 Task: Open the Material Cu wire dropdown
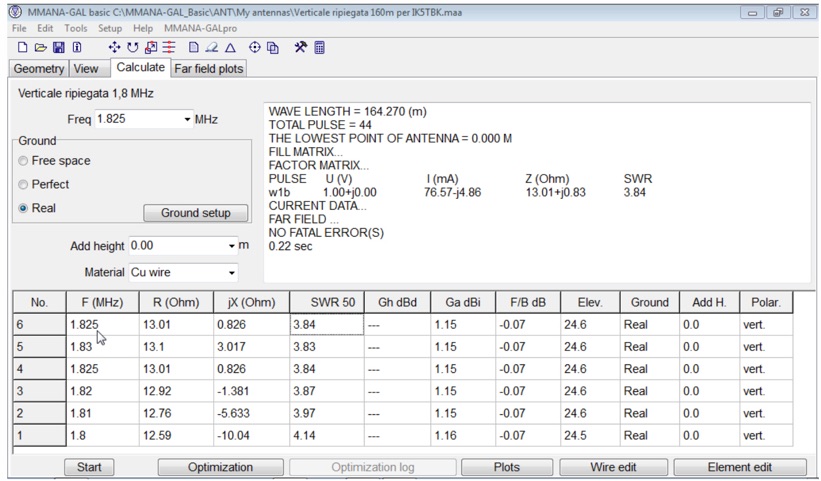tap(232, 272)
